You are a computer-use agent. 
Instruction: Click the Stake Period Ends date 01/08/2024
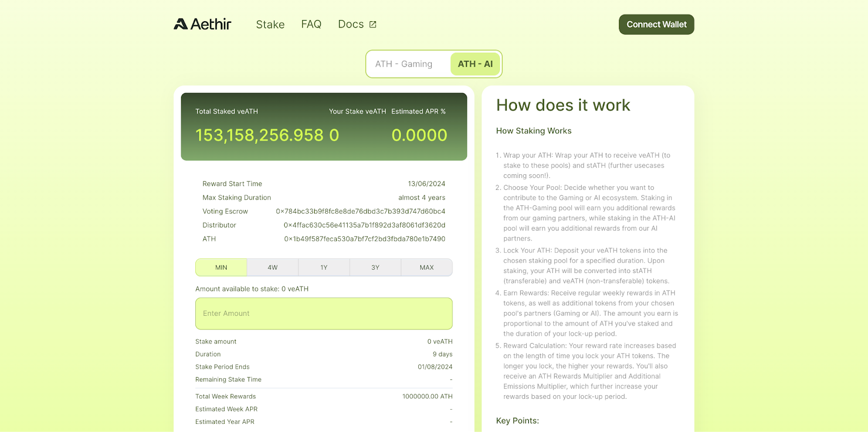(435, 367)
